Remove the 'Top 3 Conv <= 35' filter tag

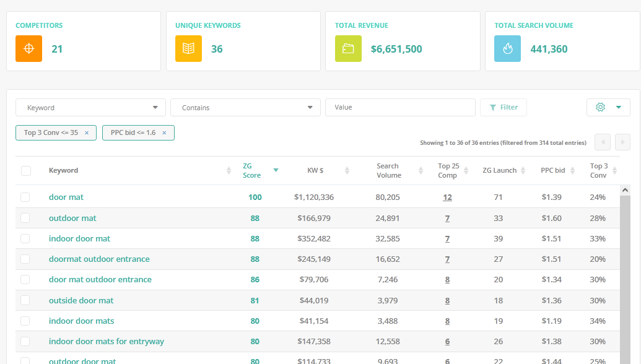[87, 133]
